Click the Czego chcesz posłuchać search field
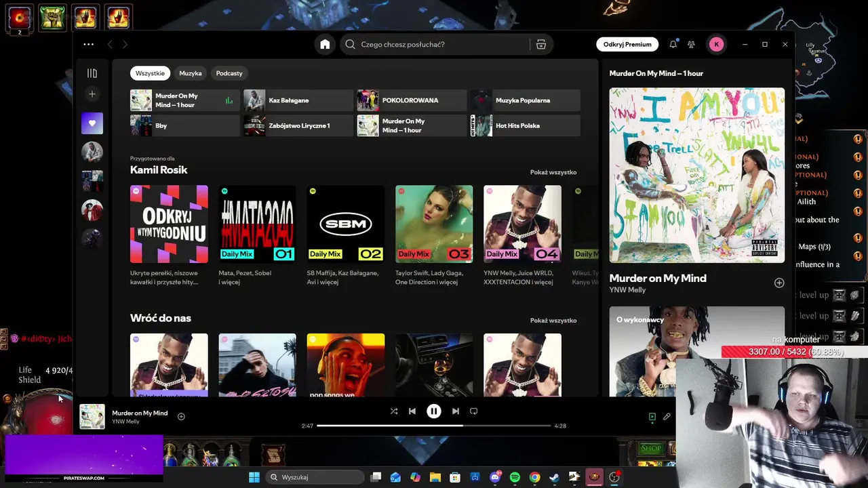Viewport: 868px width, 488px height. (x=434, y=44)
